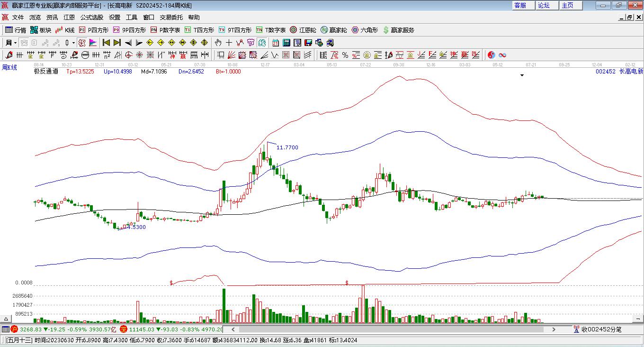This screenshot has width=644, height=347.
Task: Select the red pencil drawing tool
Action: [x=8, y=55]
